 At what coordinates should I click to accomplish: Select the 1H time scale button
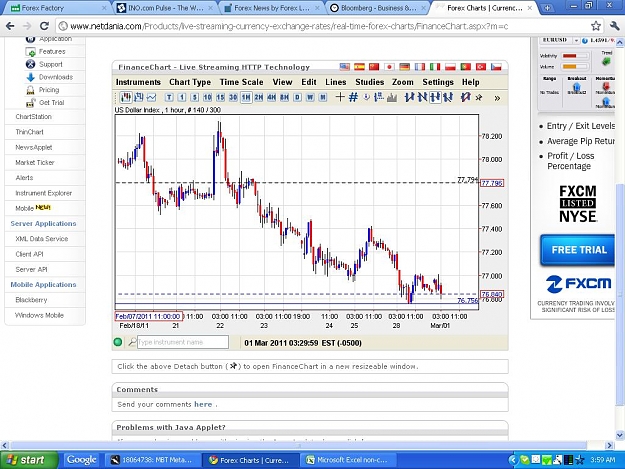pyautogui.click(x=246, y=98)
